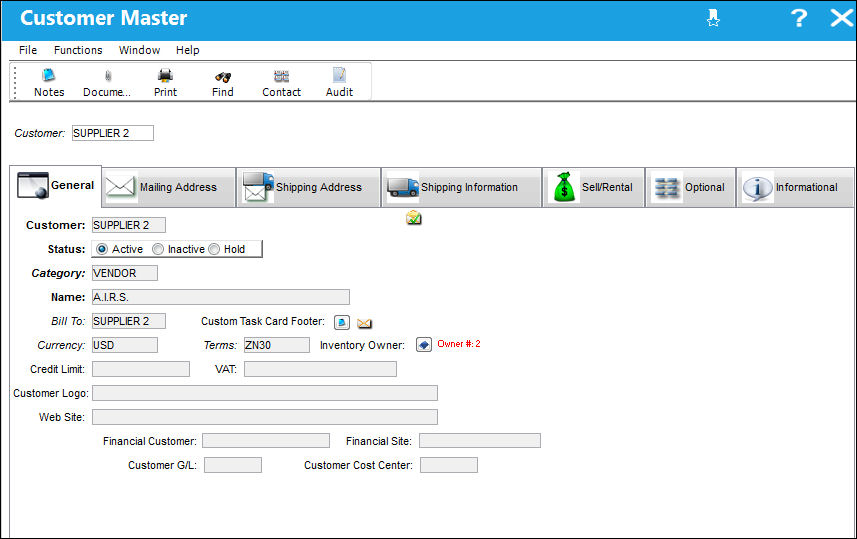Click the Financial Customer field
857x539 pixels.
266,441
